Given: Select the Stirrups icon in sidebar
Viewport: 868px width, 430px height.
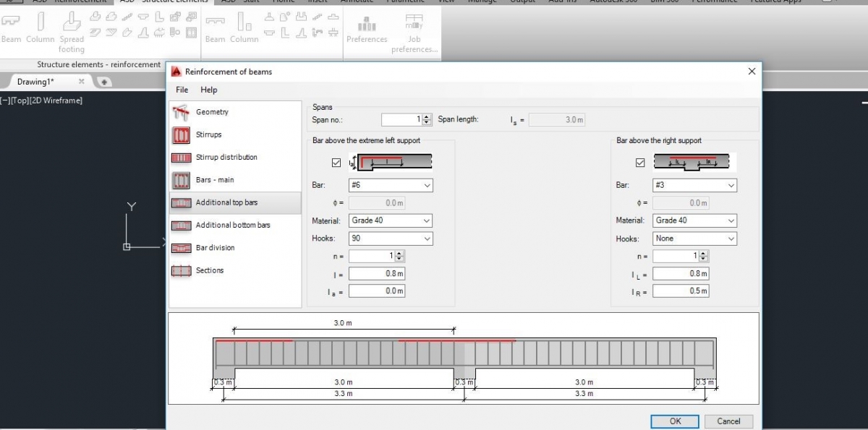Looking at the screenshot, I should tap(181, 135).
